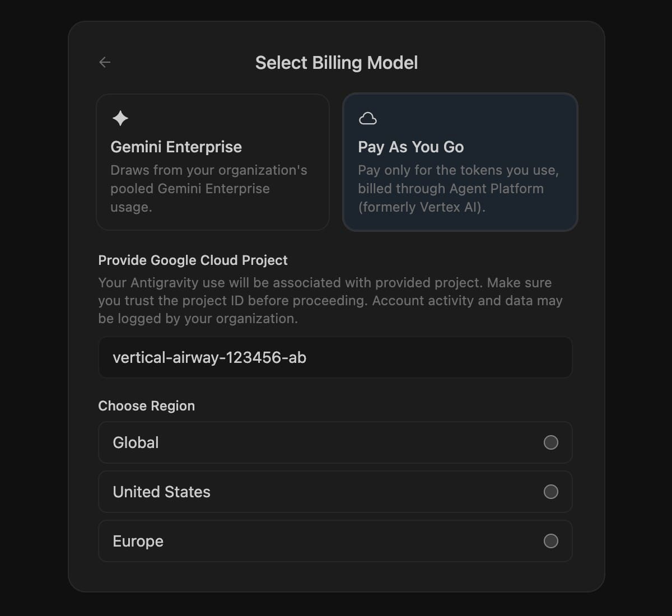This screenshot has width=672, height=616.
Task: Select the Europe radio button
Action: coord(551,541)
